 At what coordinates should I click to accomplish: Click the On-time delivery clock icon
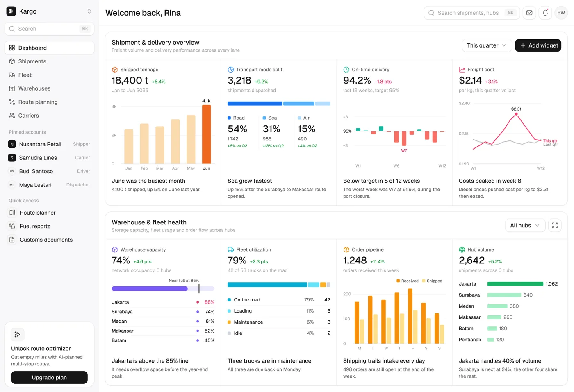pyautogui.click(x=346, y=70)
